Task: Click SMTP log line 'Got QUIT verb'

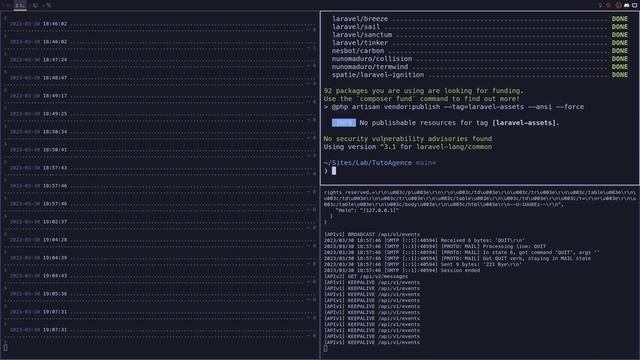Action: click(x=457, y=258)
